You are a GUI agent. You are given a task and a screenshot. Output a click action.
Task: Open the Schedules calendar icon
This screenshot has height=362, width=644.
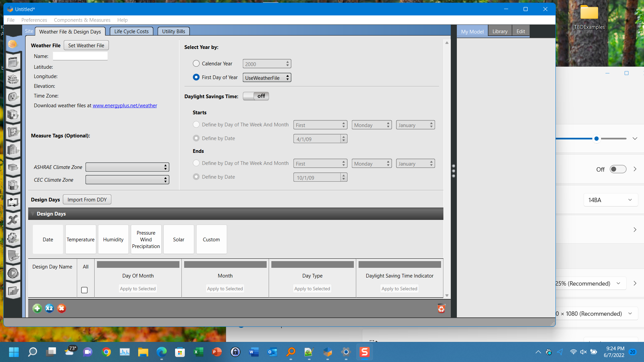pyautogui.click(x=13, y=62)
